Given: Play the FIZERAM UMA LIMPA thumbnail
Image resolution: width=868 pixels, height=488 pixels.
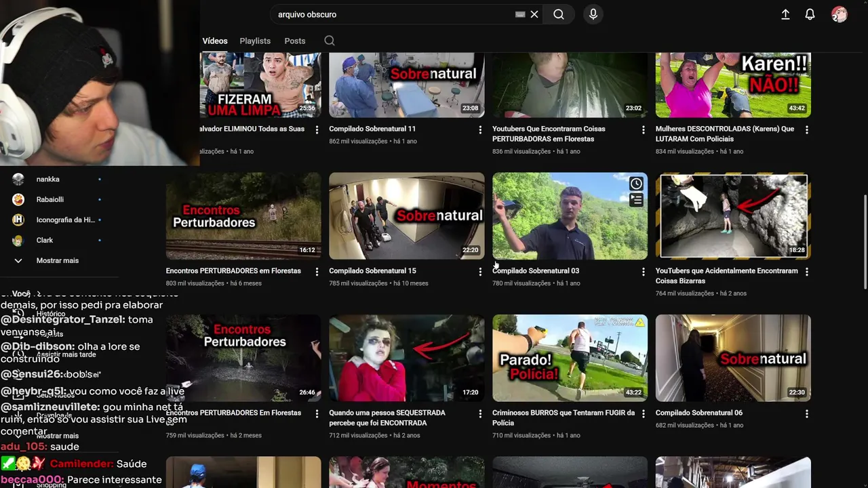Looking at the screenshot, I should (x=260, y=85).
